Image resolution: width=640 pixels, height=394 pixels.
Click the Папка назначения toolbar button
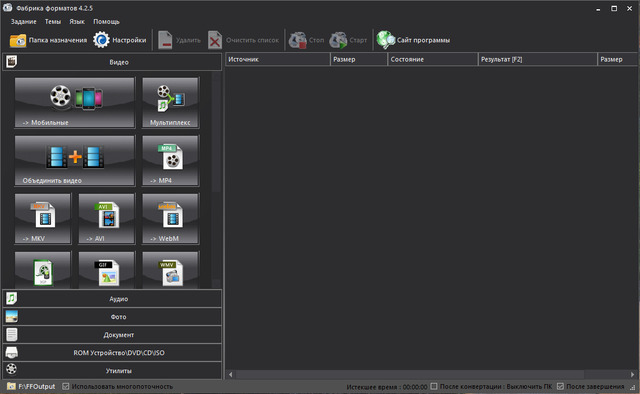click(x=48, y=40)
